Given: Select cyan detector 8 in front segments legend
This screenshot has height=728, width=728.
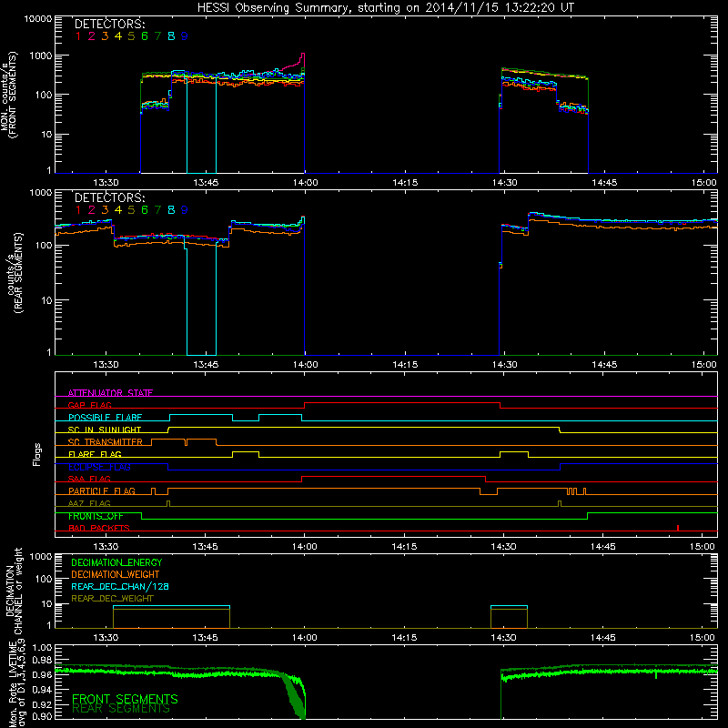Looking at the screenshot, I should (171, 35).
